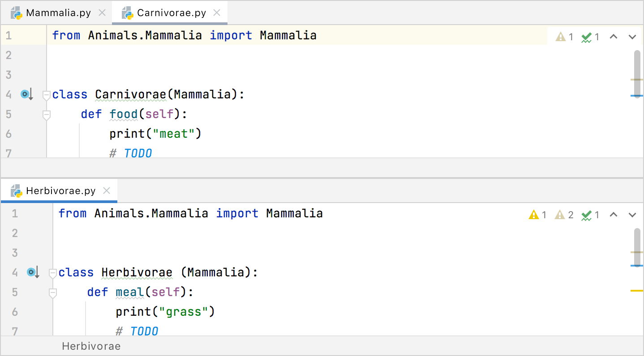
Task: Fold the meal method definition
Action: tap(52, 293)
